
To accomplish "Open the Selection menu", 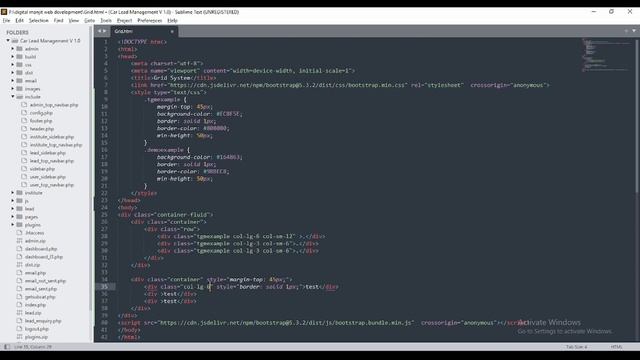I will [x=38, y=20].
